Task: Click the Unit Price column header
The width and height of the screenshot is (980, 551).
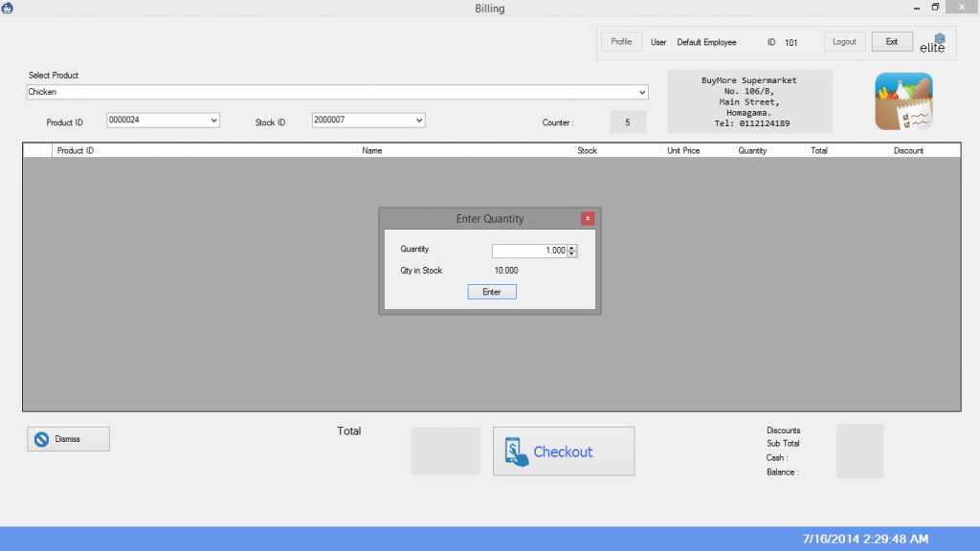Action: click(x=683, y=151)
